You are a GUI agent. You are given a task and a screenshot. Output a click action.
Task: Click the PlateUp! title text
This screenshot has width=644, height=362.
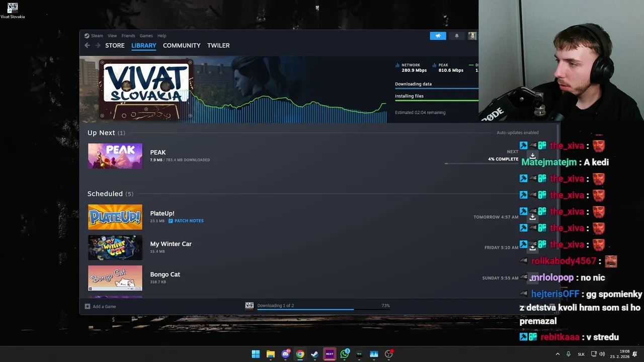(162, 213)
